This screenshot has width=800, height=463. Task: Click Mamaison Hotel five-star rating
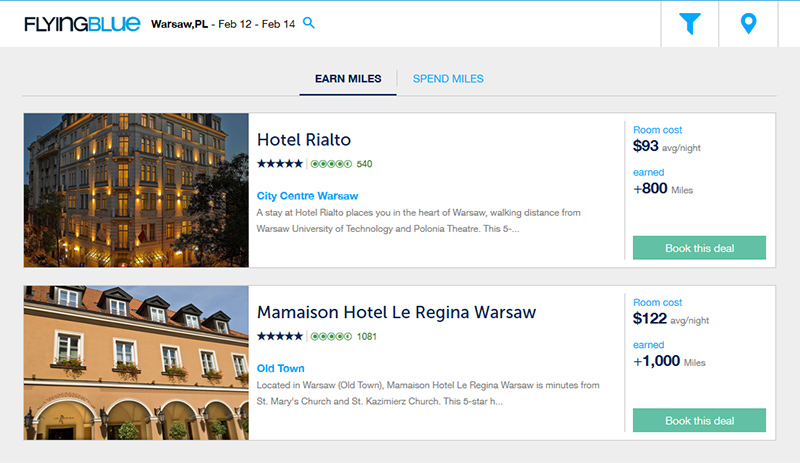click(x=280, y=336)
